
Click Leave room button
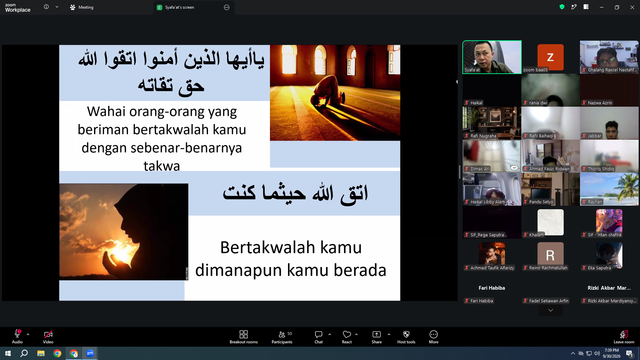624,337
